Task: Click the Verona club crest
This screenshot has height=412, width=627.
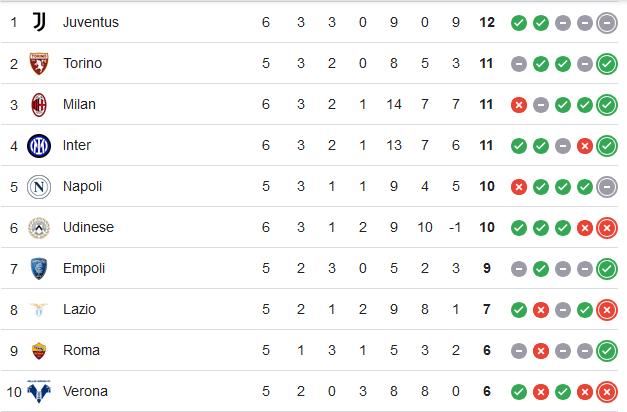Action: (39, 391)
